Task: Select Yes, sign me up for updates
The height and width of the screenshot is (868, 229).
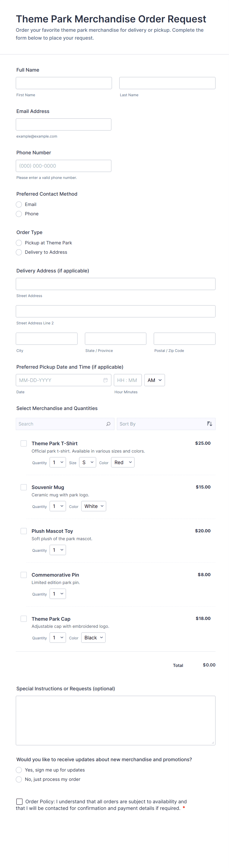Action: [x=19, y=770]
